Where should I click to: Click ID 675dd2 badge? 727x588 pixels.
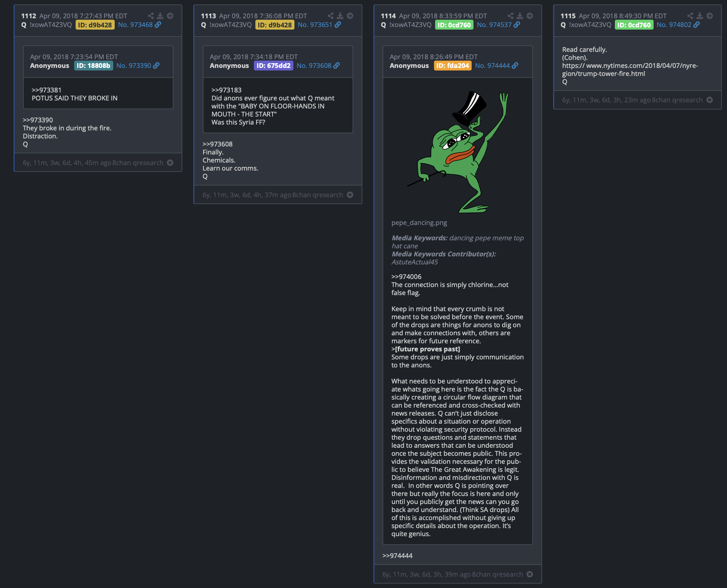pyautogui.click(x=274, y=66)
